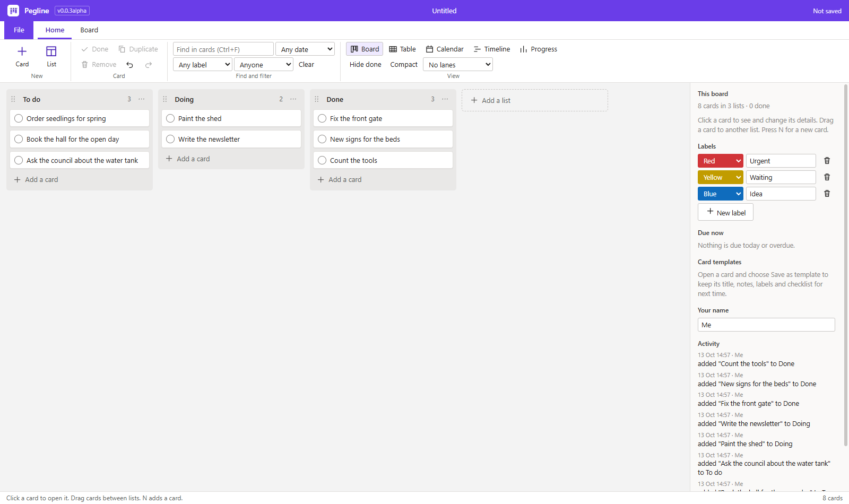The image size is (849, 504).
Task: Delete the Idea label with trash icon
Action: click(x=827, y=194)
